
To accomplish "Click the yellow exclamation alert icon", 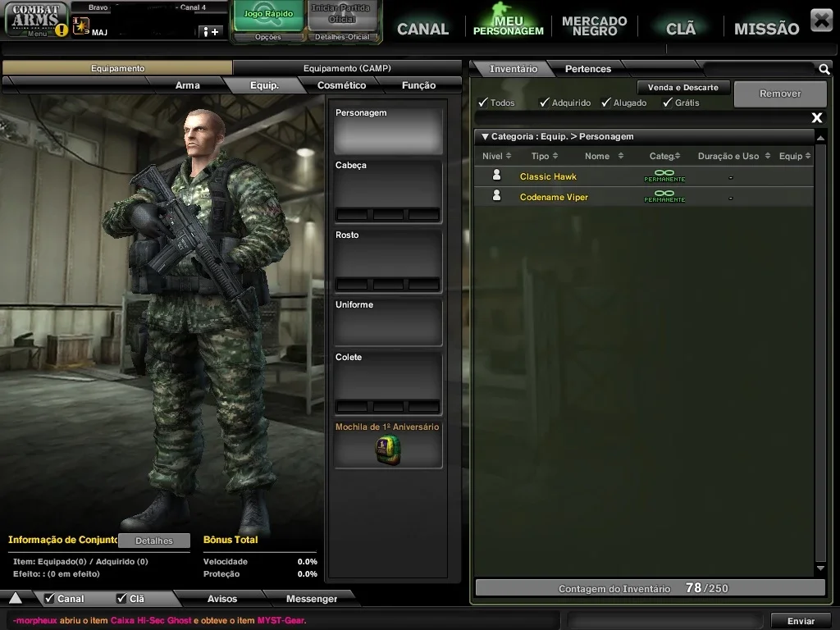I will [62, 30].
